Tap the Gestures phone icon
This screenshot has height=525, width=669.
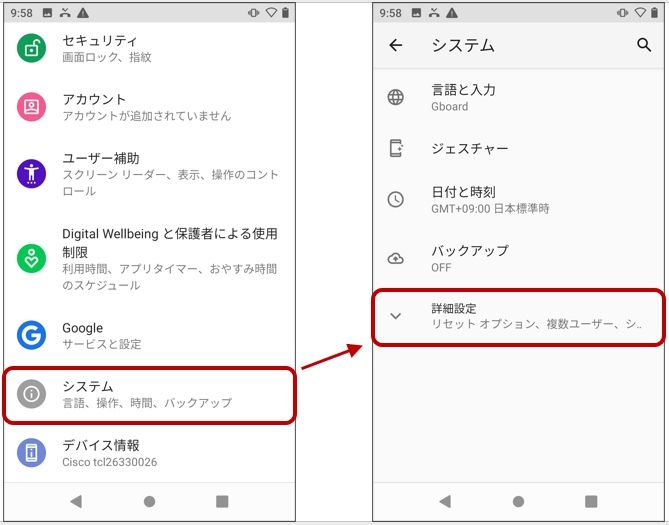point(396,148)
